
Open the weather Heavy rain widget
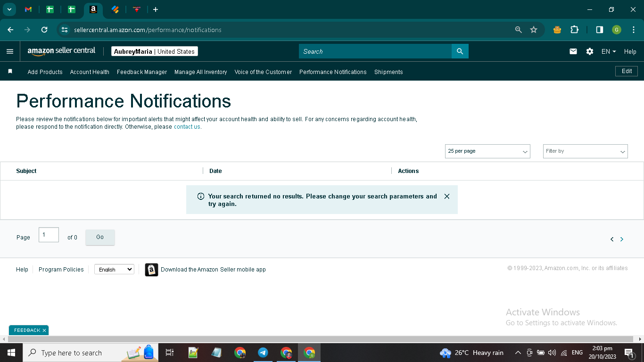471,353
